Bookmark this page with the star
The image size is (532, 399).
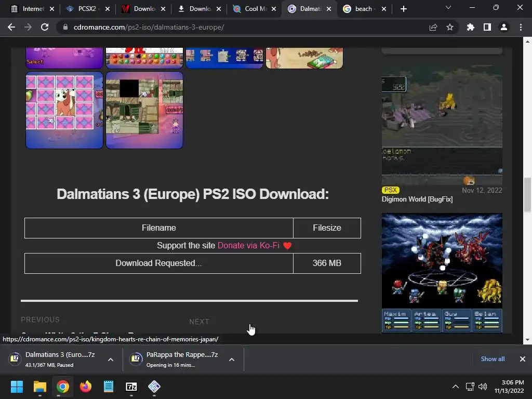tap(450, 27)
